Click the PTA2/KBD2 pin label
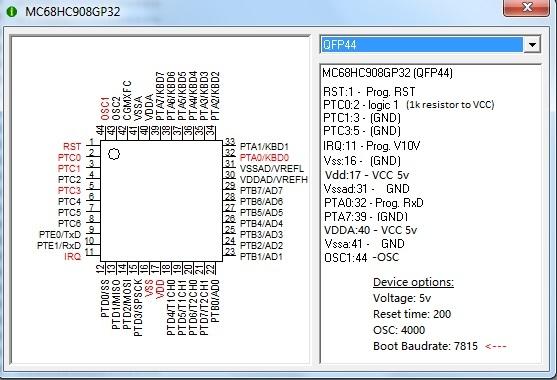This screenshot has height=380, width=557. click(x=215, y=96)
